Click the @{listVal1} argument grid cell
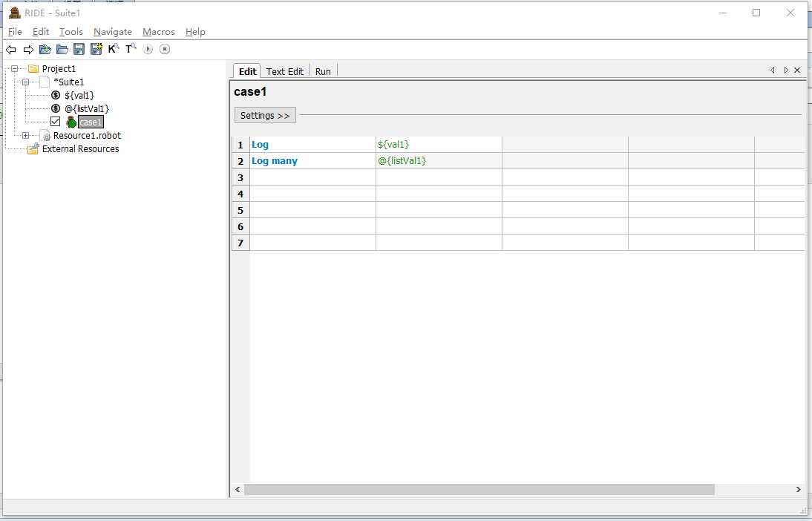Image resolution: width=812 pixels, height=521 pixels. coord(439,161)
